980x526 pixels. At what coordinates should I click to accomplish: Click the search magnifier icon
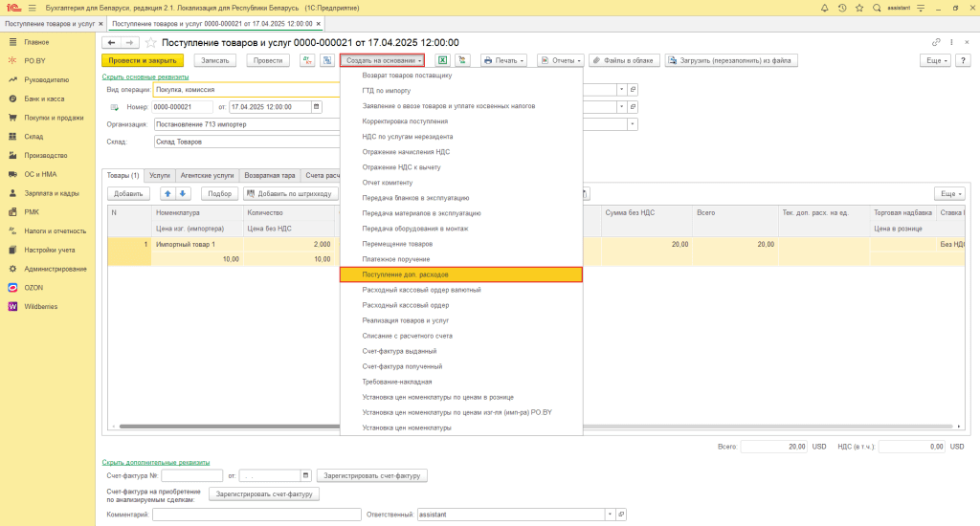point(877,8)
